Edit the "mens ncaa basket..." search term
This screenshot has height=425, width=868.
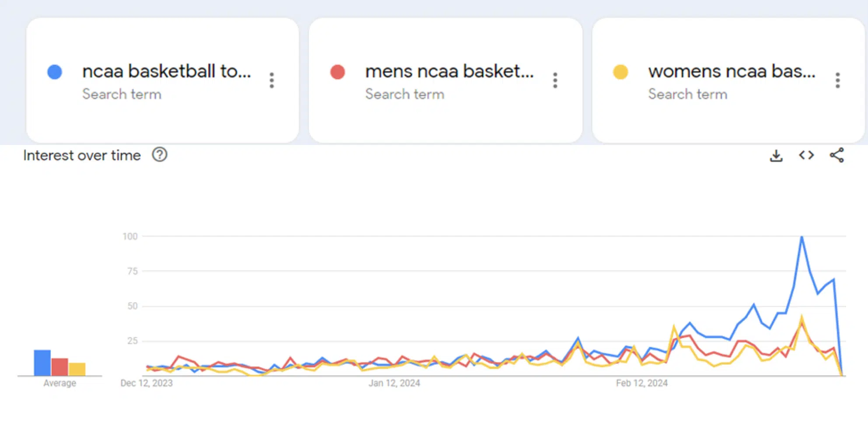point(449,71)
